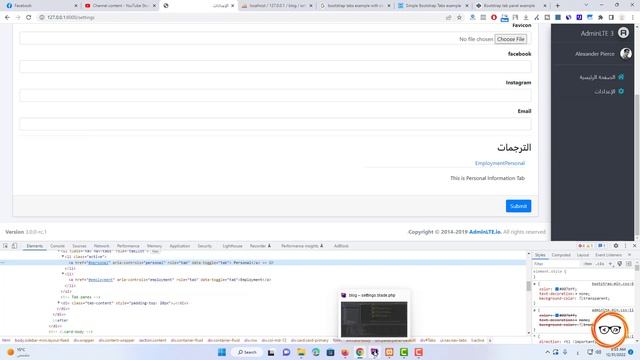
Task: Close the Bootstrap tab panel example tab
Action: point(545,6)
